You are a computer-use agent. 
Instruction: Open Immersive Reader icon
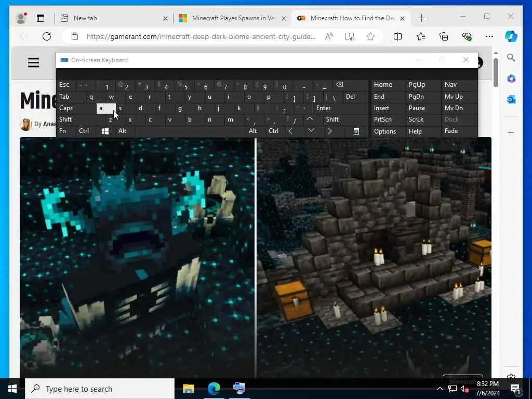tap(350, 36)
